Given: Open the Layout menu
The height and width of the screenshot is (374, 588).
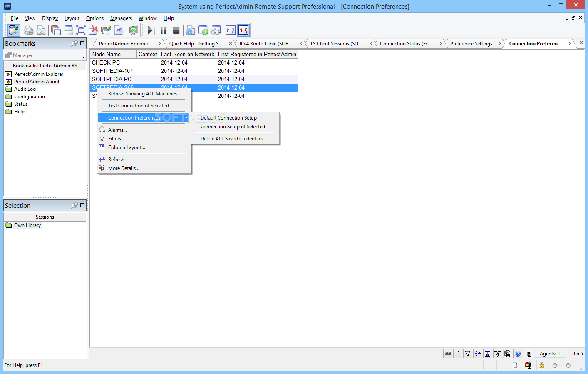Looking at the screenshot, I should point(72,18).
